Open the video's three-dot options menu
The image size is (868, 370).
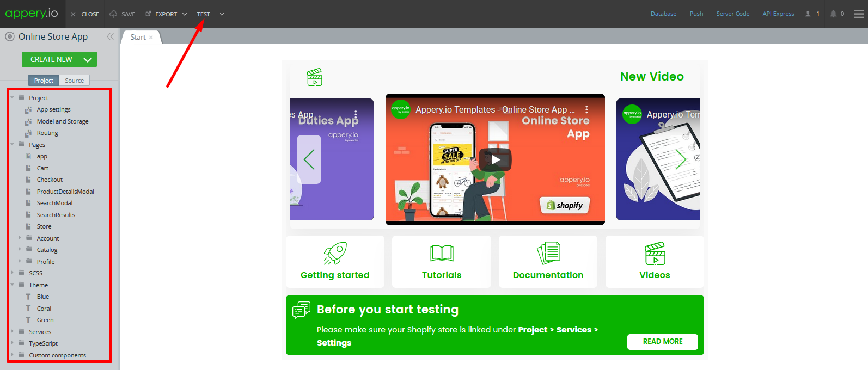click(x=586, y=109)
